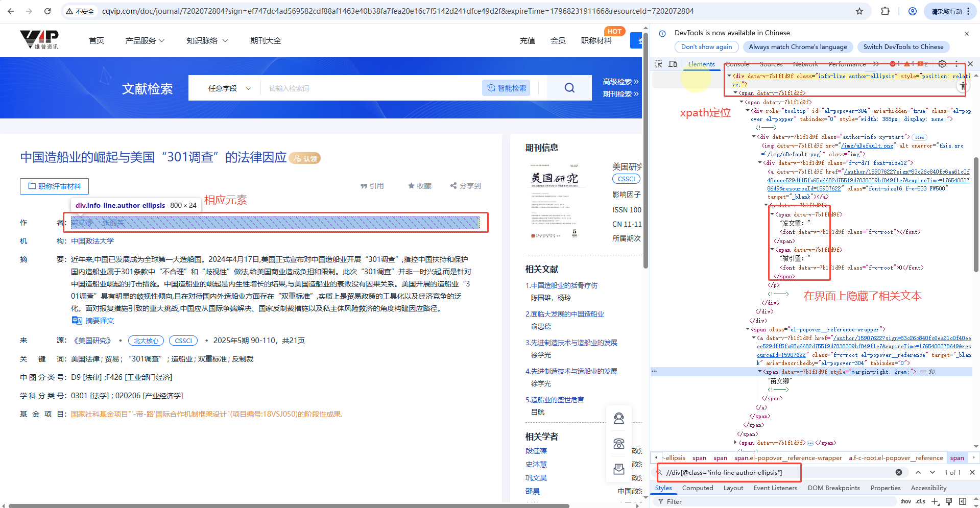Click the 引用 cite button
The width and height of the screenshot is (980, 508).
(372, 186)
